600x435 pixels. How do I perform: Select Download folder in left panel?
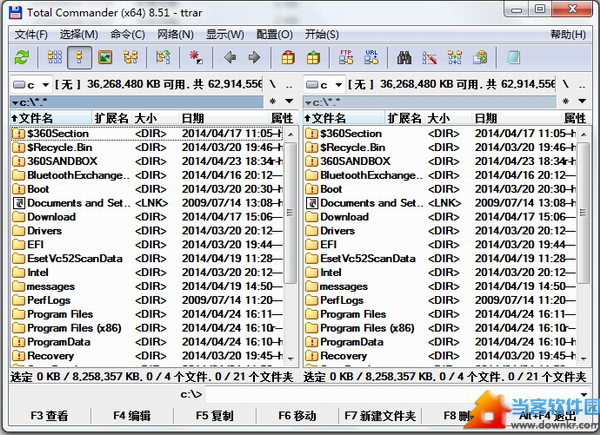(x=147, y=217)
